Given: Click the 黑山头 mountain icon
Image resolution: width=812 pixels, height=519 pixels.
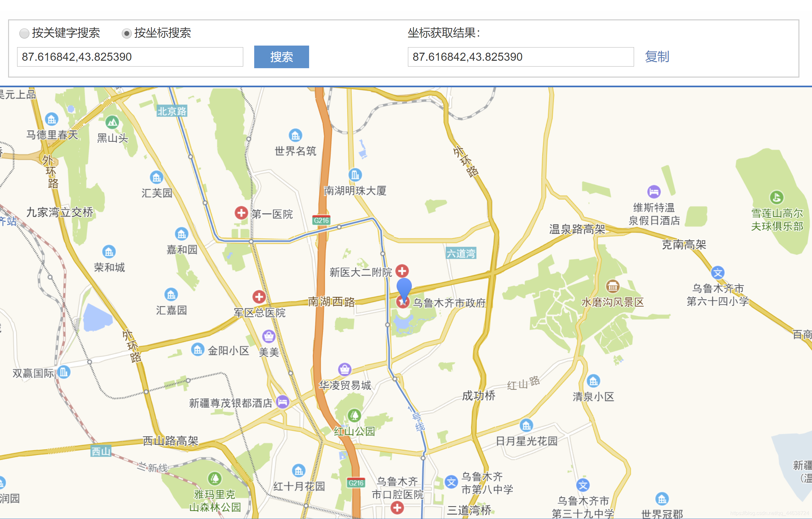Looking at the screenshot, I should [x=112, y=122].
